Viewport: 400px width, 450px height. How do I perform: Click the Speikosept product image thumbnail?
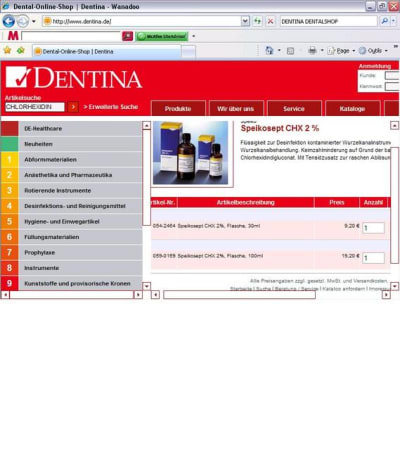(x=191, y=153)
